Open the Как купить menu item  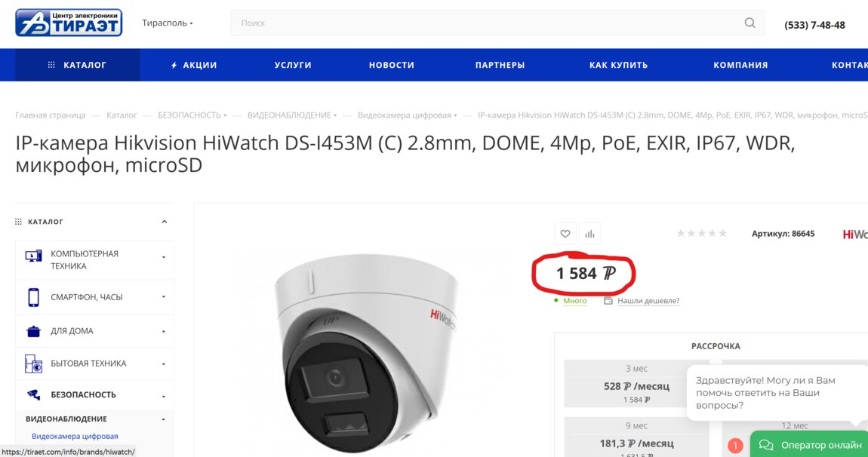click(x=618, y=65)
